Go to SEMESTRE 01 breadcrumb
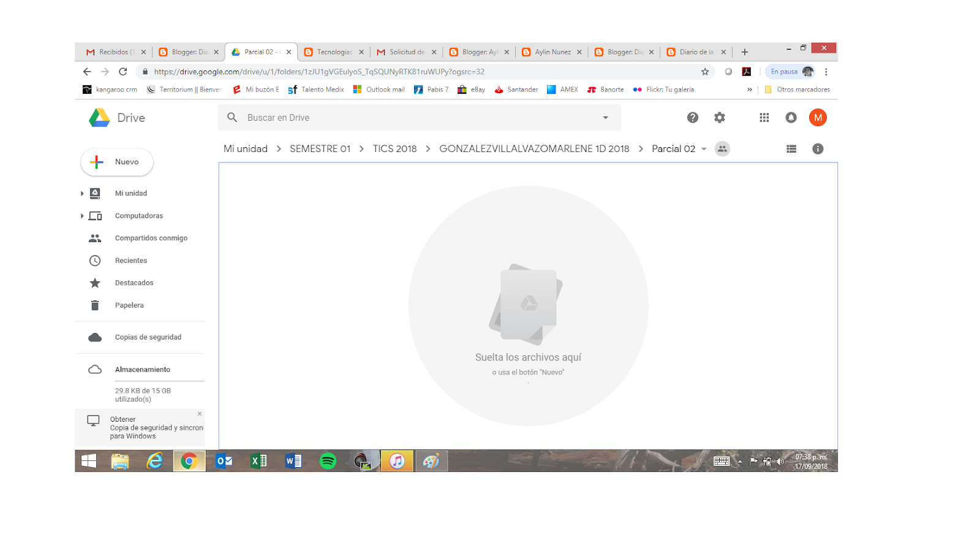Screen dimensions: 980x556 (320, 149)
